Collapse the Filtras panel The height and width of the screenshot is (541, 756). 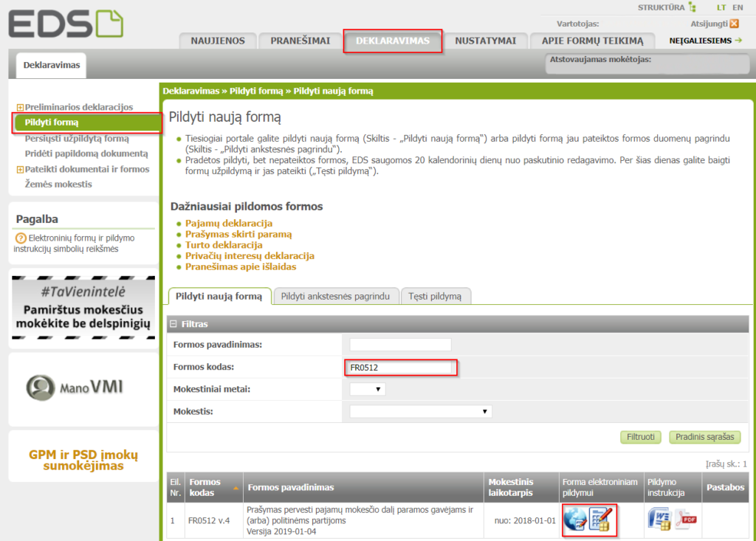coord(173,324)
